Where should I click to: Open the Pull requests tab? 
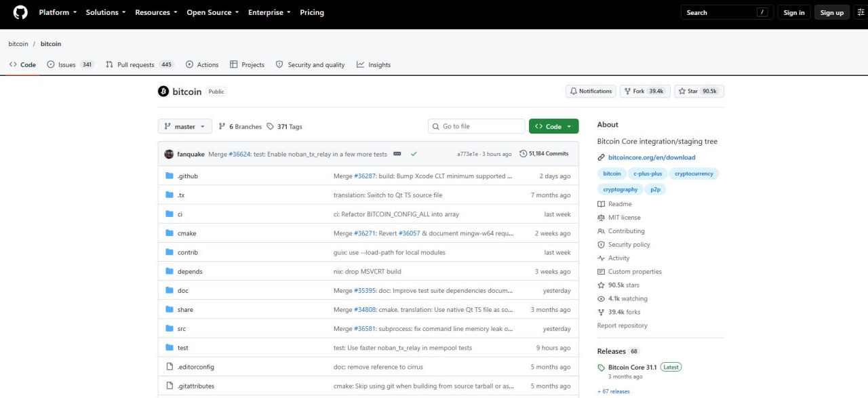pyautogui.click(x=140, y=64)
